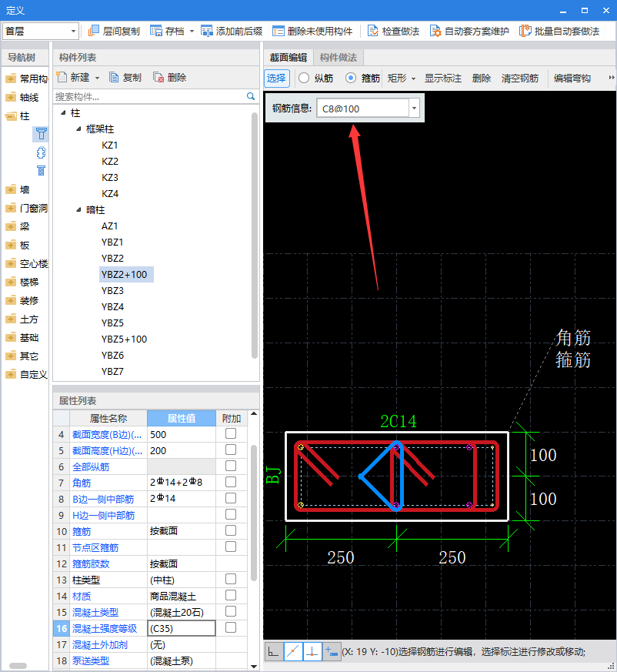Toggle the perpendicular snap icon
Screen dimensions: 617x672
pos(312,652)
